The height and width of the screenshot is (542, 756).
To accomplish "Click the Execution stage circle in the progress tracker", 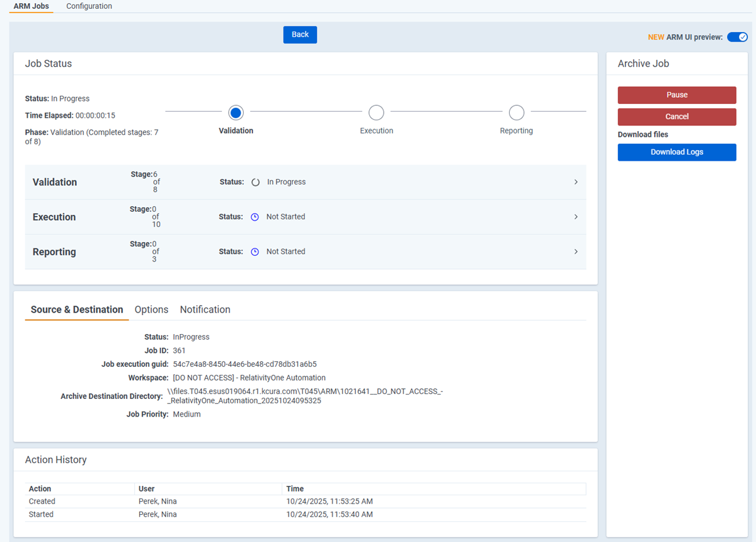I will 376,112.
